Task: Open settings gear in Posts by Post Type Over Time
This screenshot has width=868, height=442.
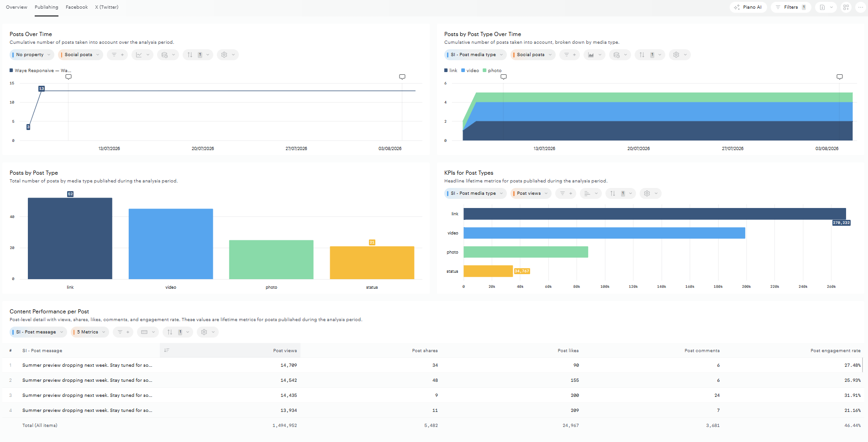Action: point(679,55)
